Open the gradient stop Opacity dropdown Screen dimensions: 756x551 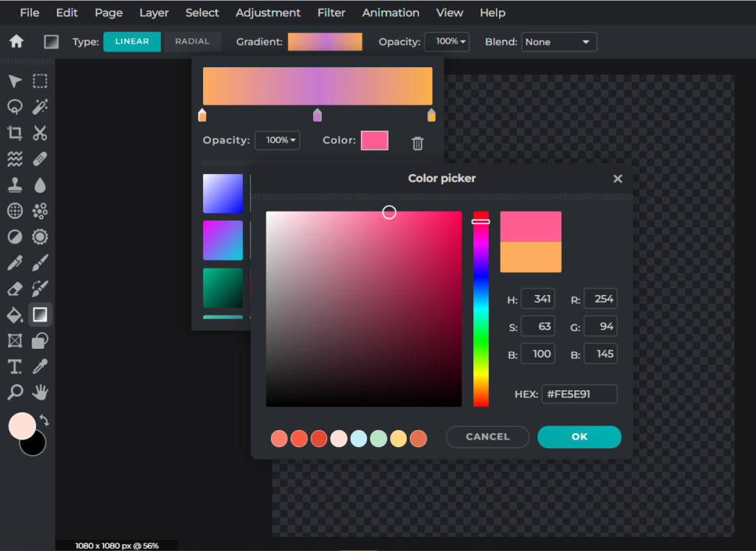pos(278,140)
